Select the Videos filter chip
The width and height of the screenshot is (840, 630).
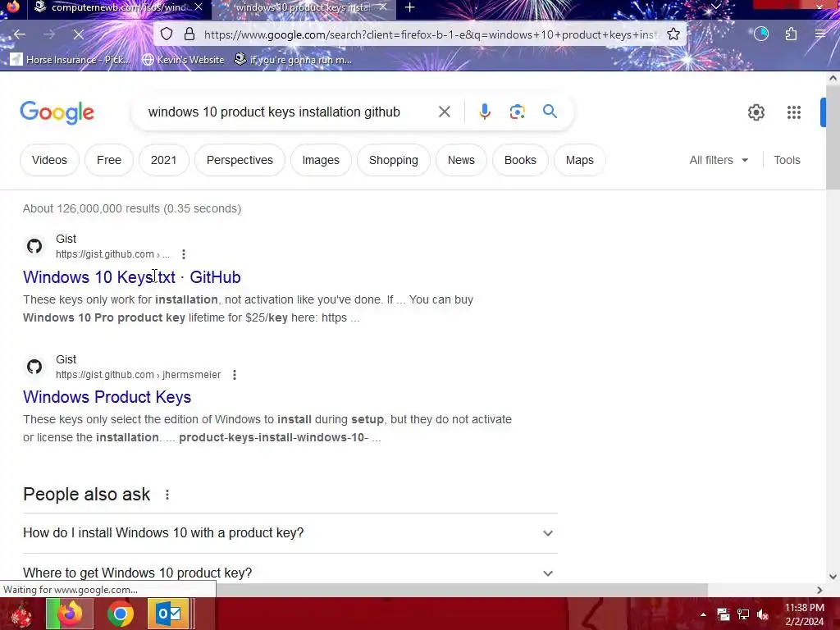[49, 160]
